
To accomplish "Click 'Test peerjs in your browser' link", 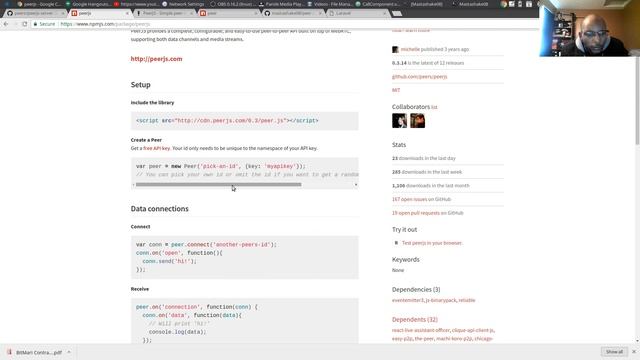I will coord(432,243).
